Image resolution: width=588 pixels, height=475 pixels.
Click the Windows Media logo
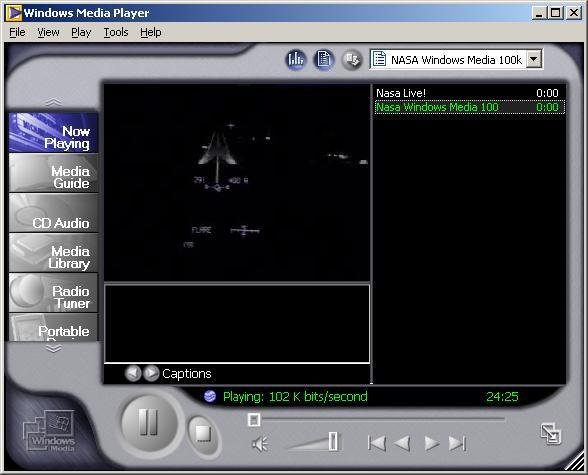[x=50, y=430]
